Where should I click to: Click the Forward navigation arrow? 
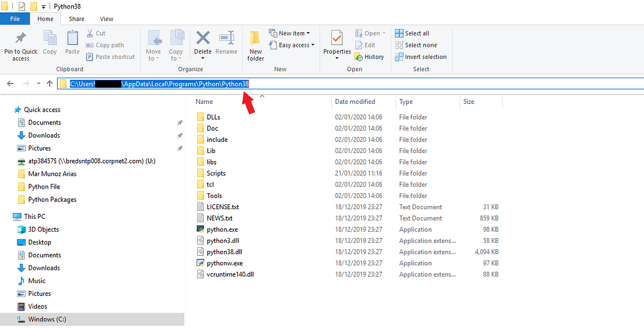pyautogui.click(x=26, y=84)
